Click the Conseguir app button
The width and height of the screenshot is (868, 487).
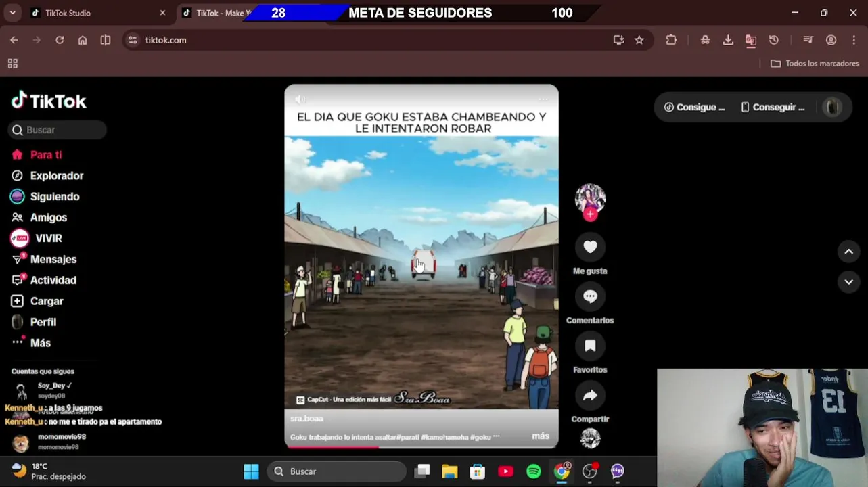773,107
